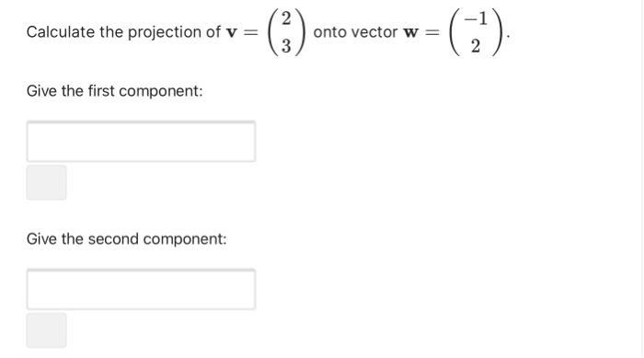The height and width of the screenshot is (358, 644).
Task: Click the "onto vector" text
Action: pyautogui.click(x=355, y=32)
